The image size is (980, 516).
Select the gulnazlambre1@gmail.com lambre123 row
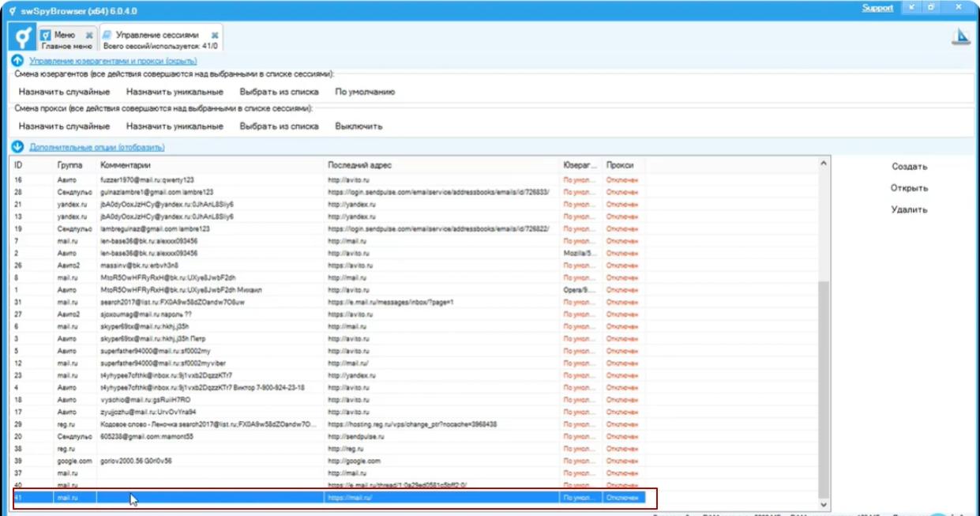tap(329, 192)
